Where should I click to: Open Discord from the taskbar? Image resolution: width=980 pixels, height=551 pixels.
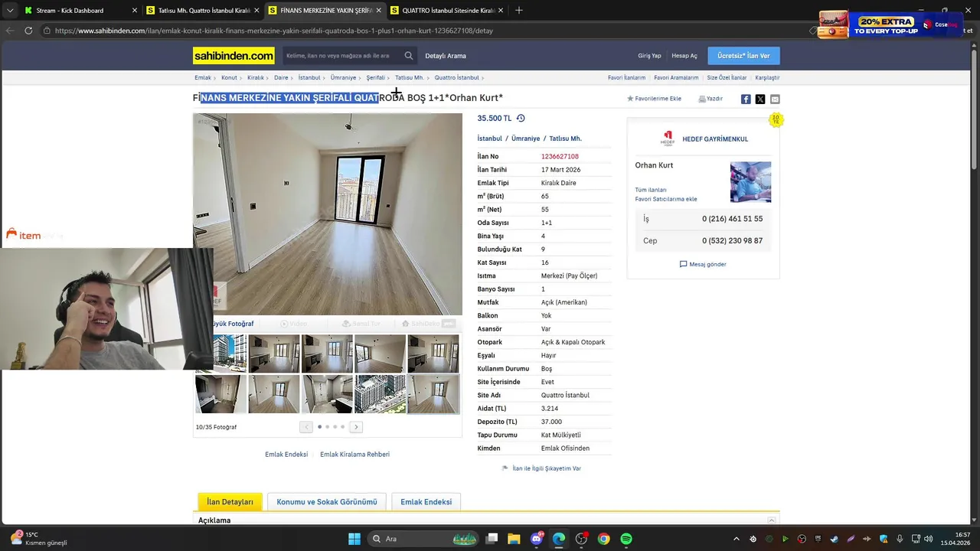537,539
